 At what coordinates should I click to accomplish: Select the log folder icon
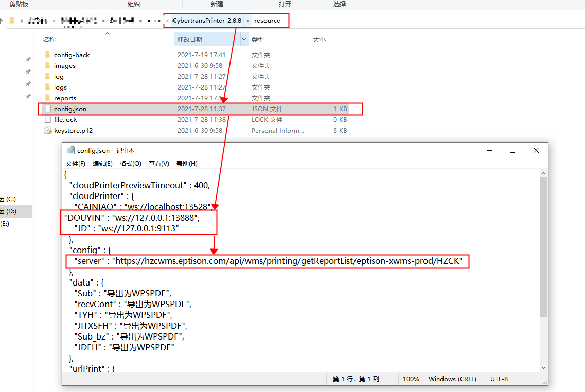point(47,77)
